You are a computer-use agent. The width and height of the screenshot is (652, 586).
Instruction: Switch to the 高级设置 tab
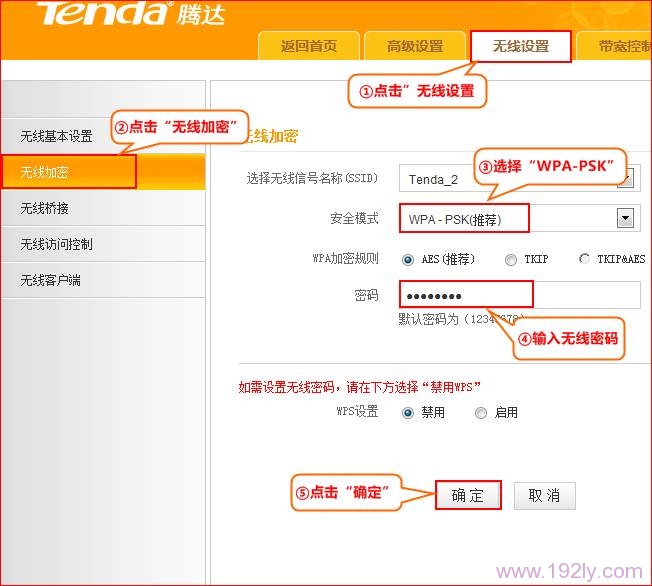415,46
